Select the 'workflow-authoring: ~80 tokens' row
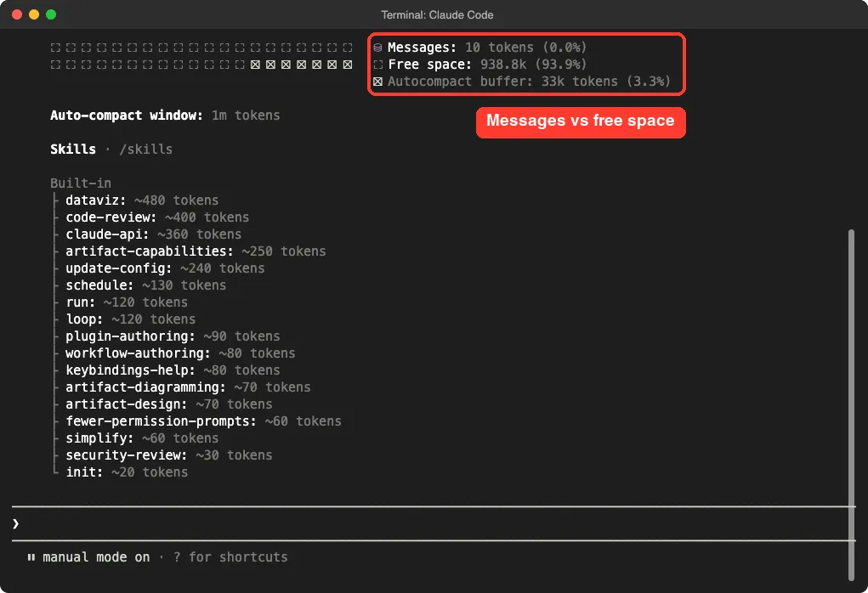This screenshot has height=593, width=868. (x=180, y=353)
